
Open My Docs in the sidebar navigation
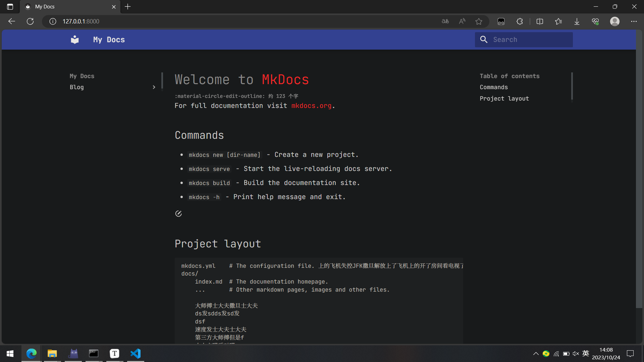(82, 76)
